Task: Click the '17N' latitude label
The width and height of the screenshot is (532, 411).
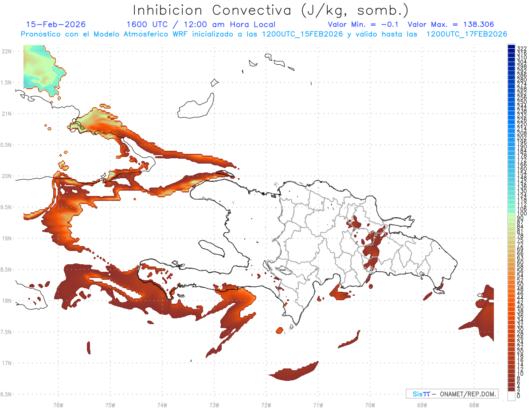Action: [x=7, y=363]
